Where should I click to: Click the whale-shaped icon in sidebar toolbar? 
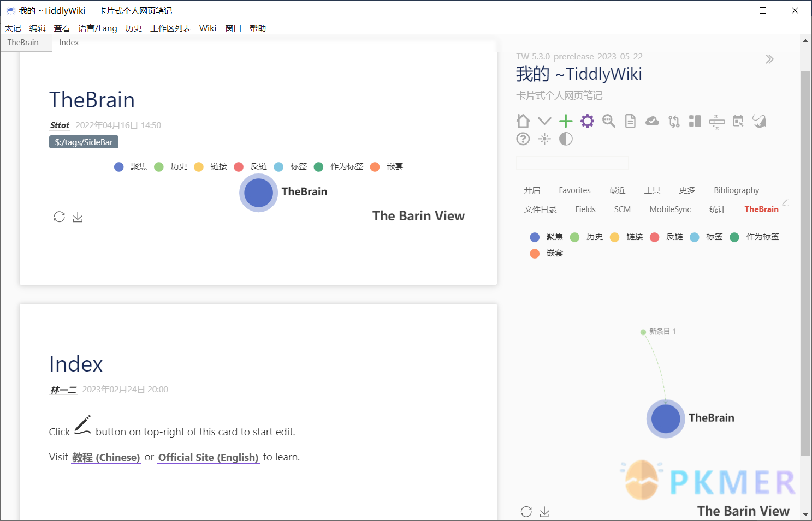pyautogui.click(x=760, y=121)
